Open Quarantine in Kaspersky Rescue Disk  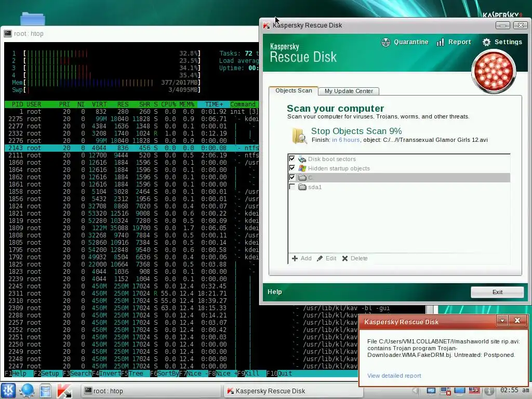404,42
